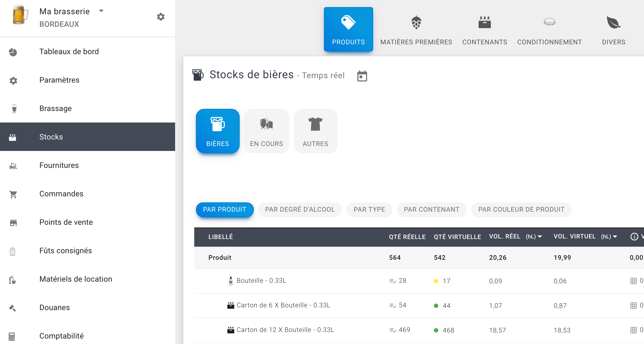Select the AUTRES t-shirt tile
The height and width of the screenshot is (344, 644).
[315, 131]
